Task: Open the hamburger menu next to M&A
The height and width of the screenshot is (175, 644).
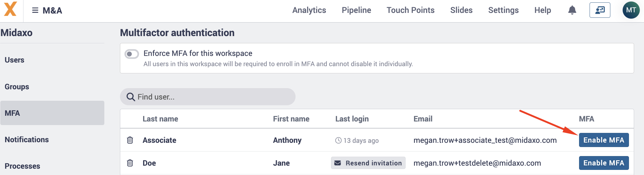Action: 35,11
